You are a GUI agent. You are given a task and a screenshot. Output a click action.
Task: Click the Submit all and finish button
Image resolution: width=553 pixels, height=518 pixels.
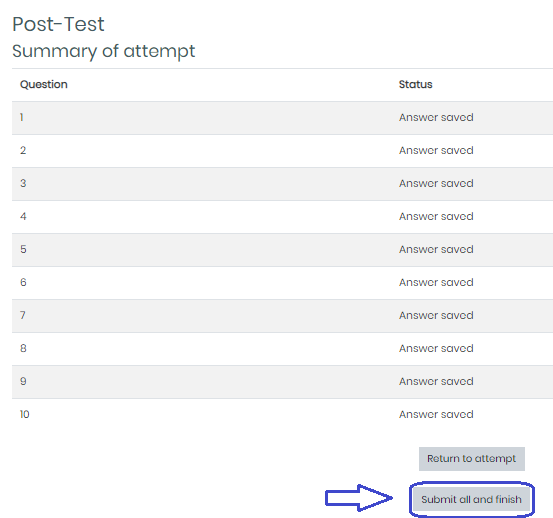coord(472,499)
